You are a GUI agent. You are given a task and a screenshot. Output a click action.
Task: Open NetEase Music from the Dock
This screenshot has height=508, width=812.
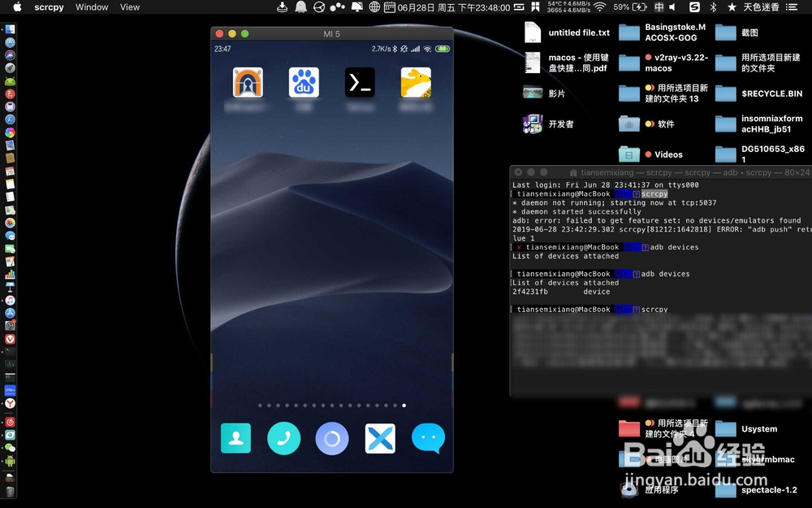(x=10, y=422)
